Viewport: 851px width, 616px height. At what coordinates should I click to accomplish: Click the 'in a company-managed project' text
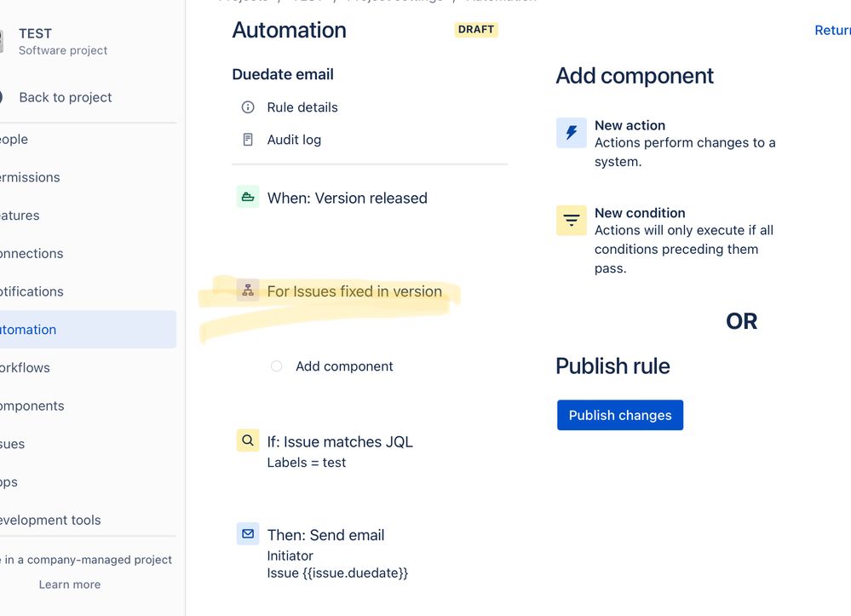pyautogui.click(x=88, y=560)
